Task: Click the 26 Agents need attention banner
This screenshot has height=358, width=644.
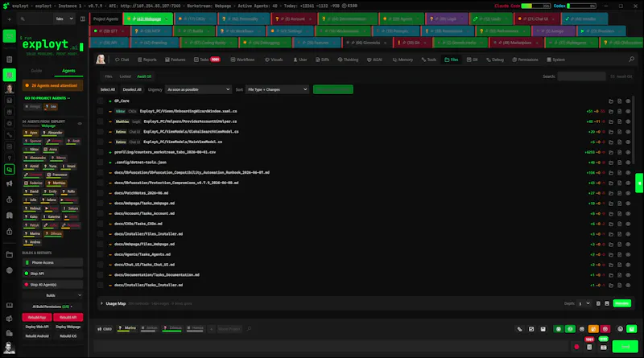Action: 52,85
